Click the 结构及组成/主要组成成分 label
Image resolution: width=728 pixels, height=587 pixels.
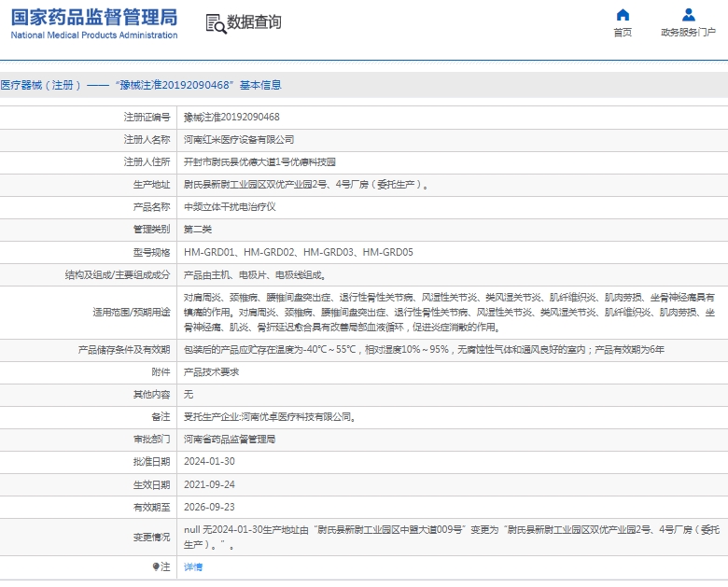point(118,275)
